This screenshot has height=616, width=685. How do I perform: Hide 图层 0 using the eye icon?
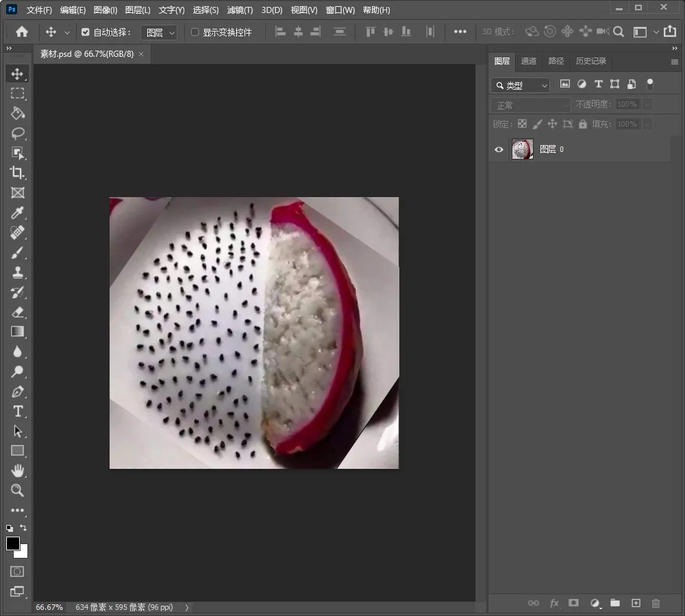coord(499,149)
